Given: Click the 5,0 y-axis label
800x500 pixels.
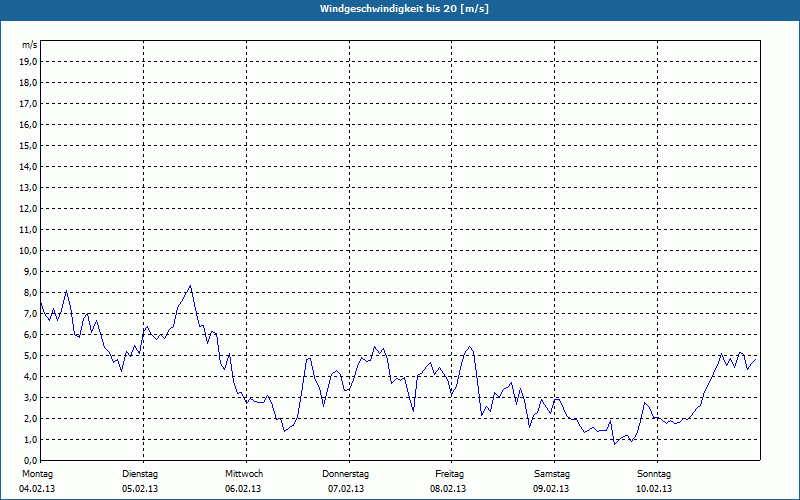Looking at the screenshot, I should click(30, 355).
